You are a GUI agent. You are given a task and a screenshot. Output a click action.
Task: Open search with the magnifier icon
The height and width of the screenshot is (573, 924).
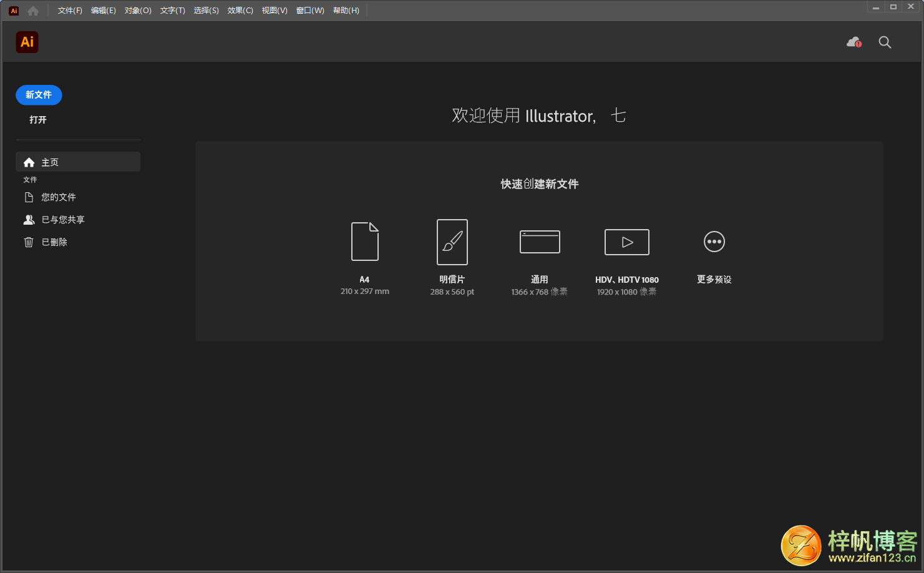(885, 42)
